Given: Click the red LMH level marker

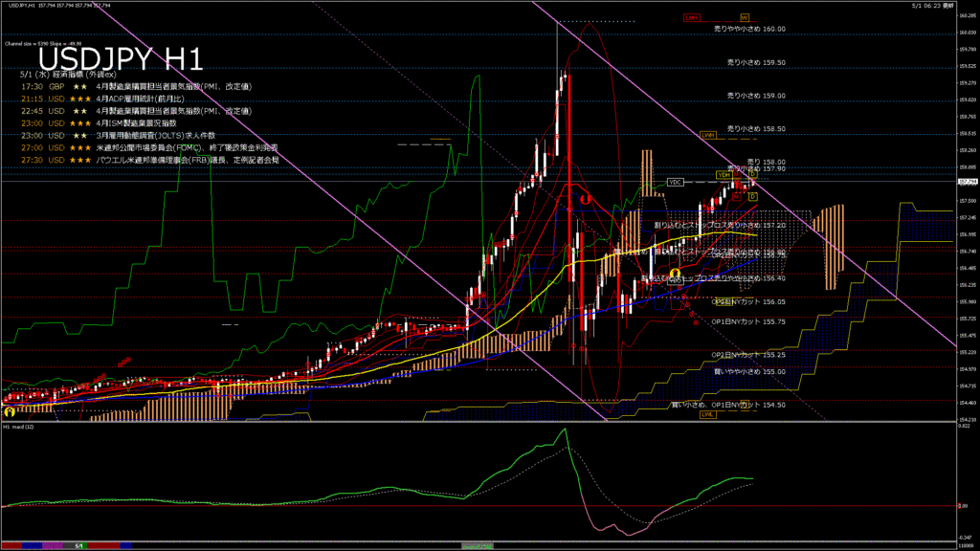Looking at the screenshot, I should 692,17.
